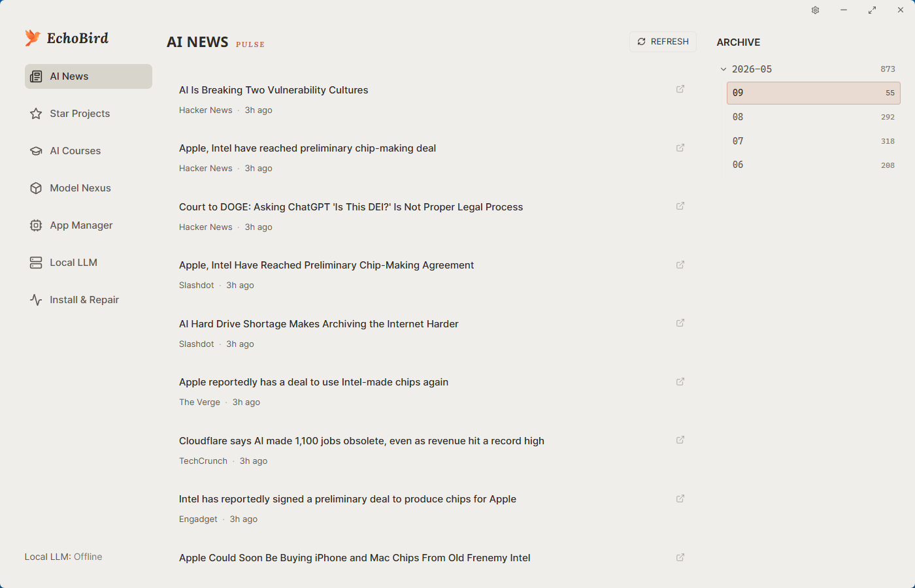Click the Install & Repair pulse icon
The width and height of the screenshot is (915, 588).
(36, 300)
